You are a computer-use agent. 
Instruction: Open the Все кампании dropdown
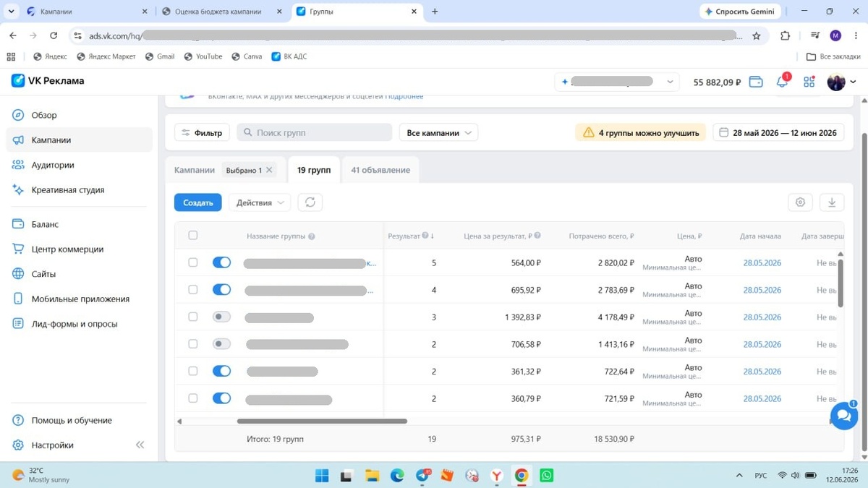coord(438,133)
